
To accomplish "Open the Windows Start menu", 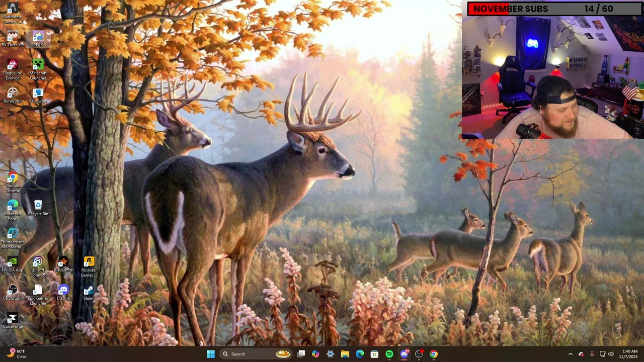I will click(x=211, y=354).
